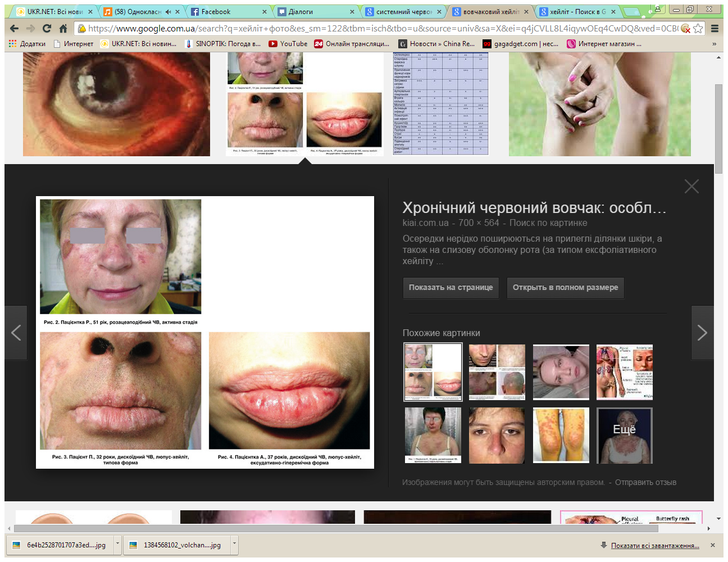Open dropdown for 1384568102_volchan download
728x562 pixels.
click(x=234, y=545)
